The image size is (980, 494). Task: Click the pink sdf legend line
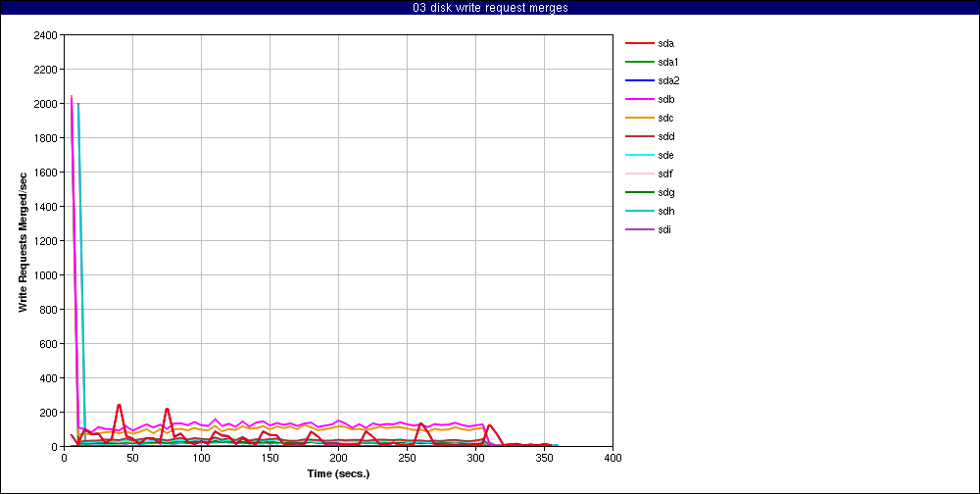tap(639, 173)
